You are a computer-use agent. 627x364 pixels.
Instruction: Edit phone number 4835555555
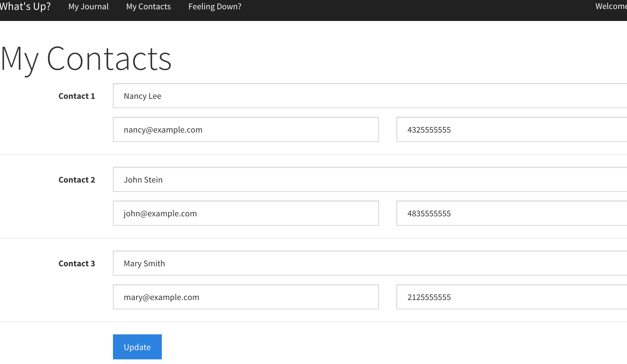point(511,213)
